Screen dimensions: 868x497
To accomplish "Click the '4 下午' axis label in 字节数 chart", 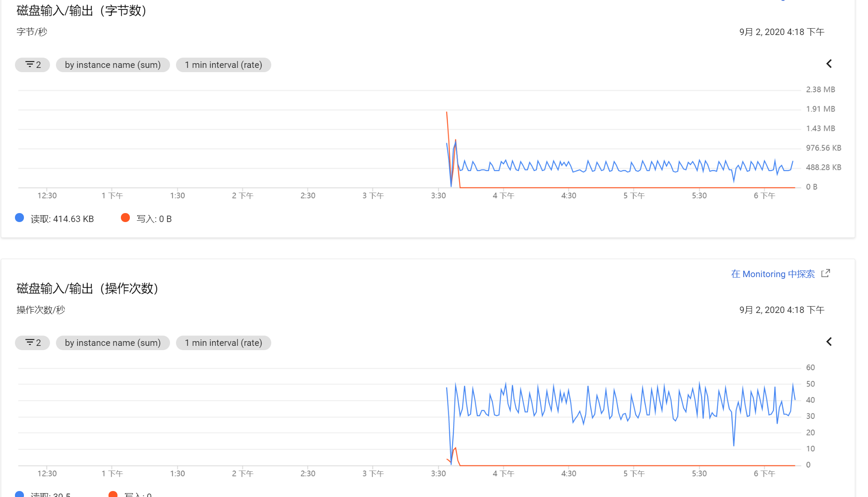I will pos(503,196).
